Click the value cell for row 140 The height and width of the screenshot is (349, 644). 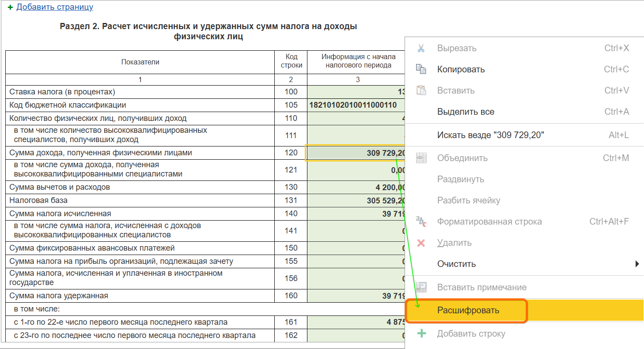(356, 214)
